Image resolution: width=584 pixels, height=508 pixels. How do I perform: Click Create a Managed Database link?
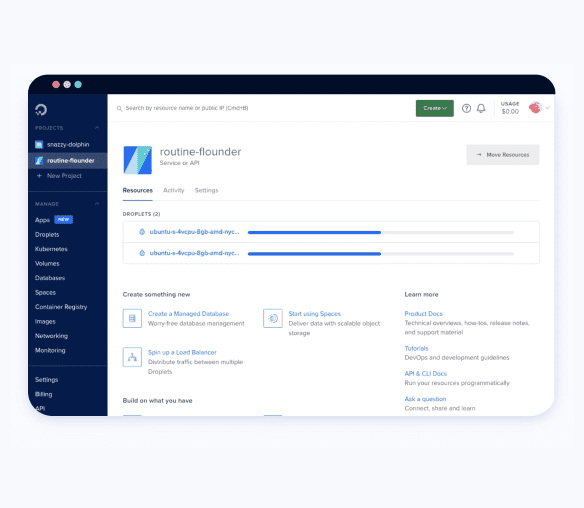[x=188, y=314]
